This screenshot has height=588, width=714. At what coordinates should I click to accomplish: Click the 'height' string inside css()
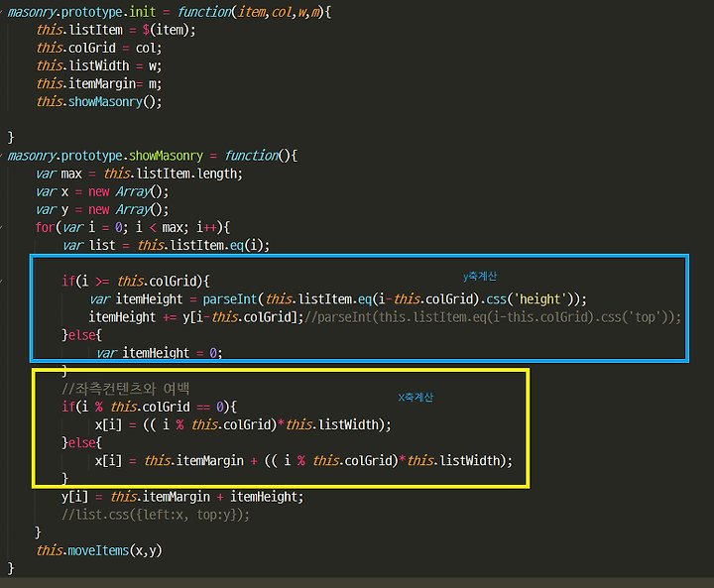pos(540,299)
